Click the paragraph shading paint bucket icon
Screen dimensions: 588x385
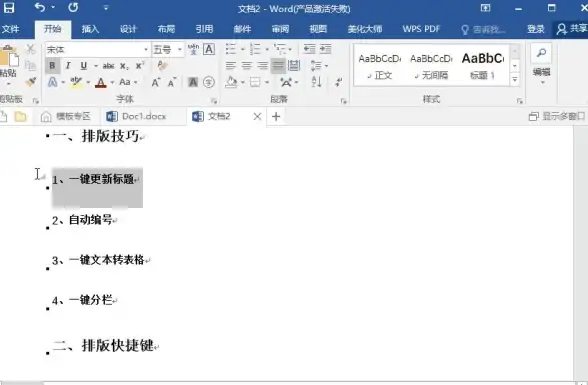tap(231, 82)
